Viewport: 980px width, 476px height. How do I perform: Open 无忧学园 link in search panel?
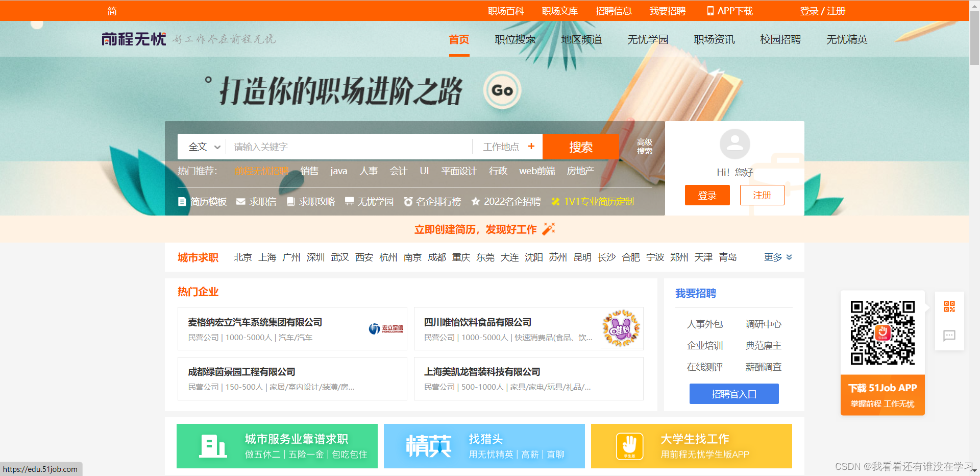[x=369, y=202]
